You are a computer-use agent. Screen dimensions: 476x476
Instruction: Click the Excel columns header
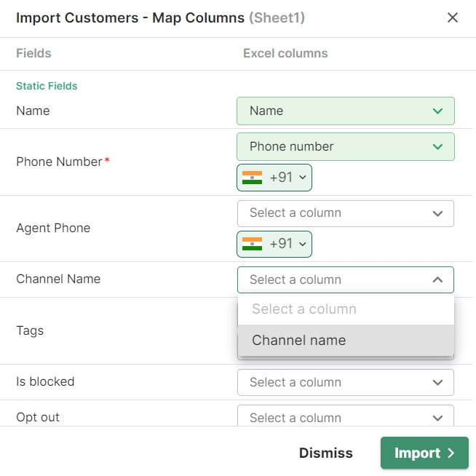coord(285,53)
